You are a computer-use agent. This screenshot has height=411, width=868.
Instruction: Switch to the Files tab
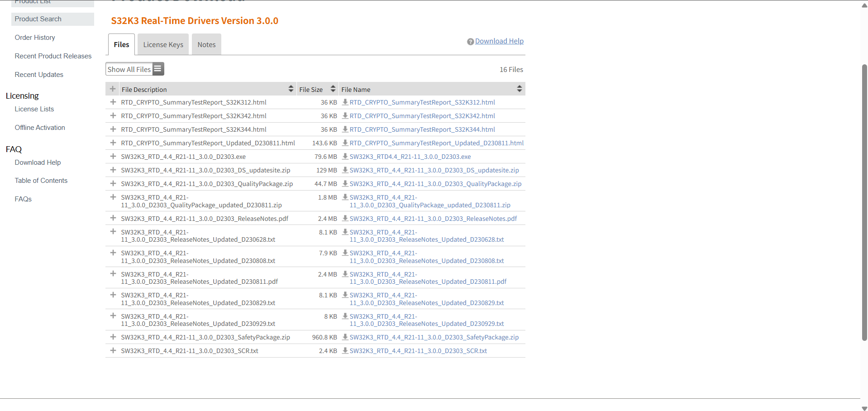121,44
